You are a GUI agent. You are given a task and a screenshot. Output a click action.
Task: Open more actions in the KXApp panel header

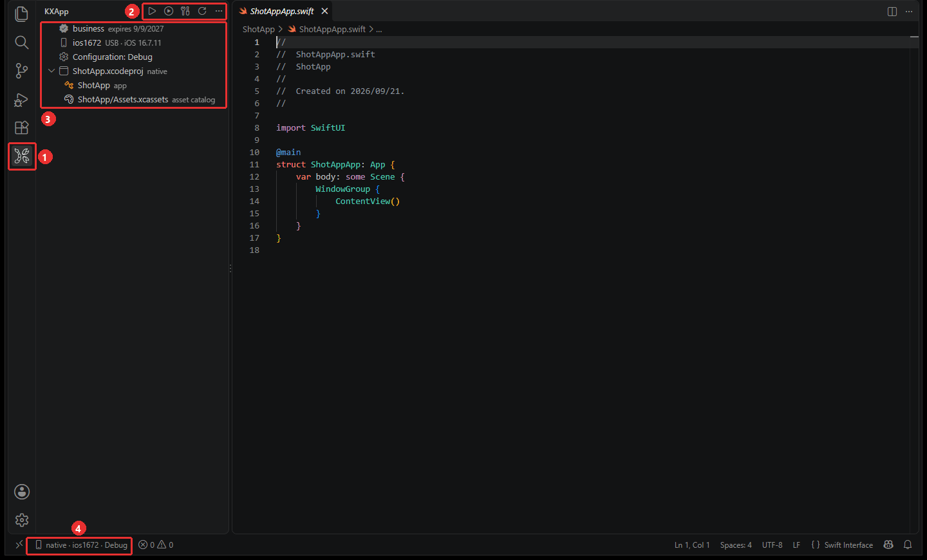point(219,11)
